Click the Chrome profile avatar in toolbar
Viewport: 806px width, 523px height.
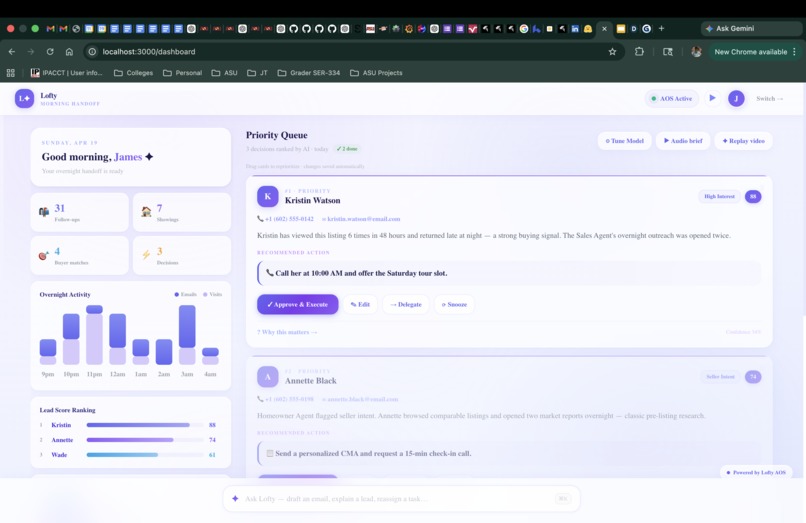(x=697, y=51)
